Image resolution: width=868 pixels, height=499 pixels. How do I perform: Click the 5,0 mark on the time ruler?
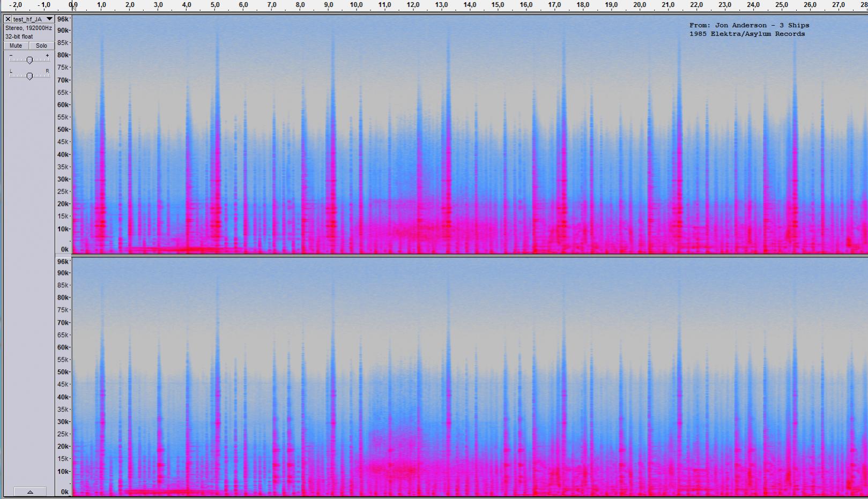215,5
